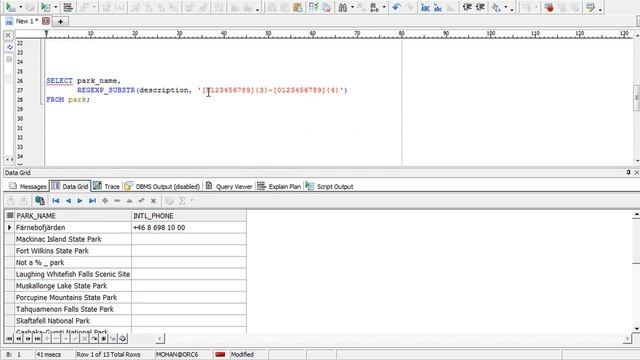This screenshot has height=360, width=640.
Task: Open the dropdown after the sticky-note icon
Action: click(x=600, y=8)
